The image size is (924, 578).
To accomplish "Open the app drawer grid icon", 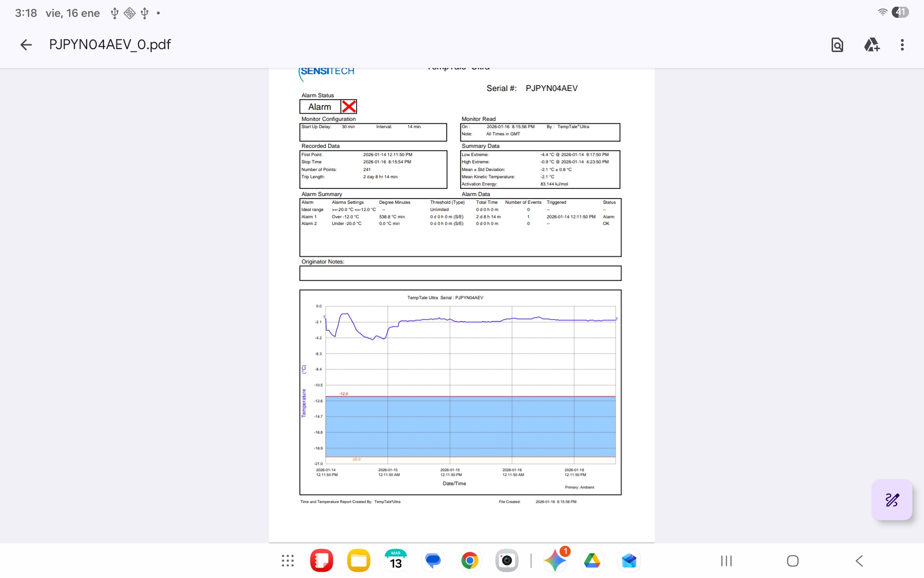I will 287,561.
